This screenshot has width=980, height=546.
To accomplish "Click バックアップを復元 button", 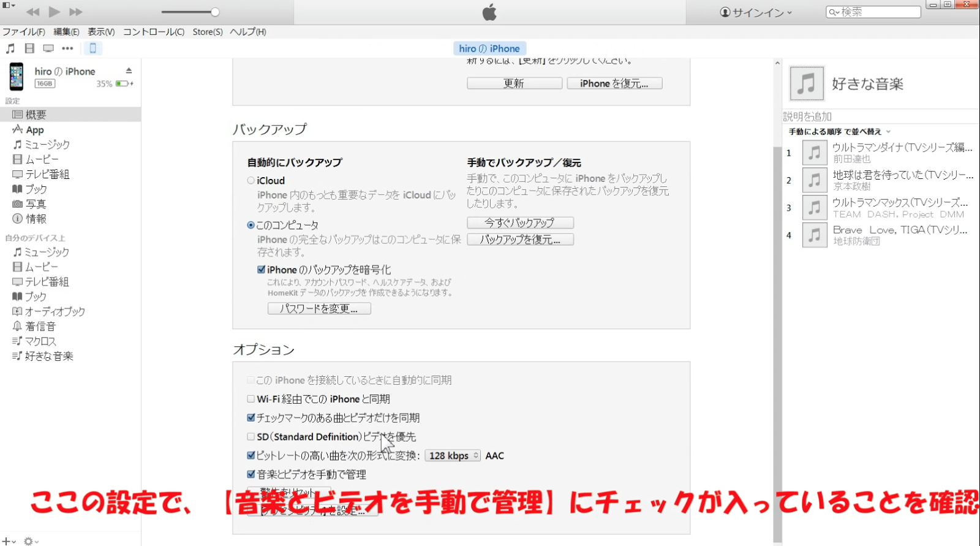I will pos(520,240).
